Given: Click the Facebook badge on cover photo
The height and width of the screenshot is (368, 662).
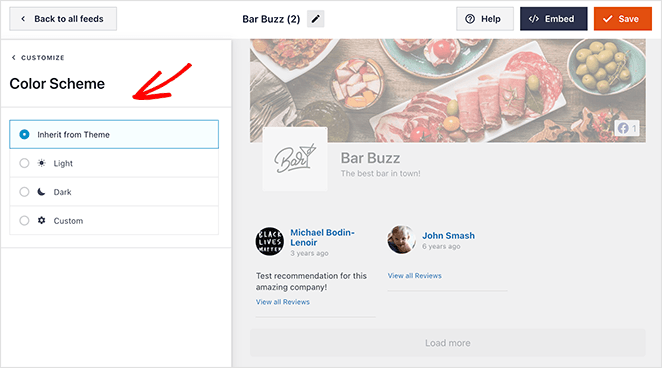Looking at the screenshot, I should click(x=627, y=128).
